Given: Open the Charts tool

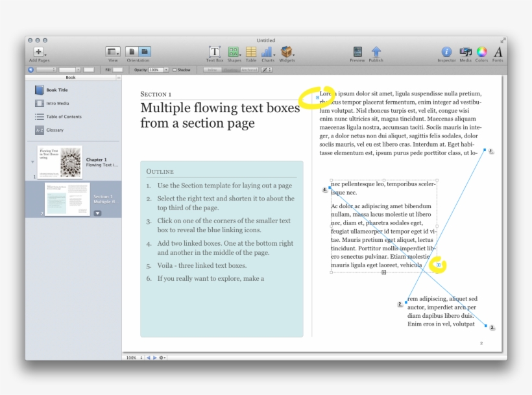Looking at the screenshot, I should click(267, 52).
